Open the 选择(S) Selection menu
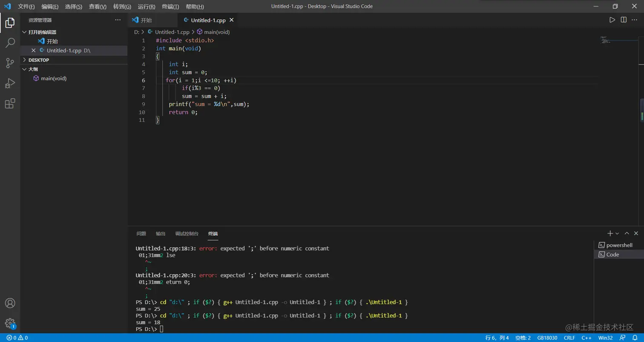The image size is (644, 342). (x=74, y=7)
